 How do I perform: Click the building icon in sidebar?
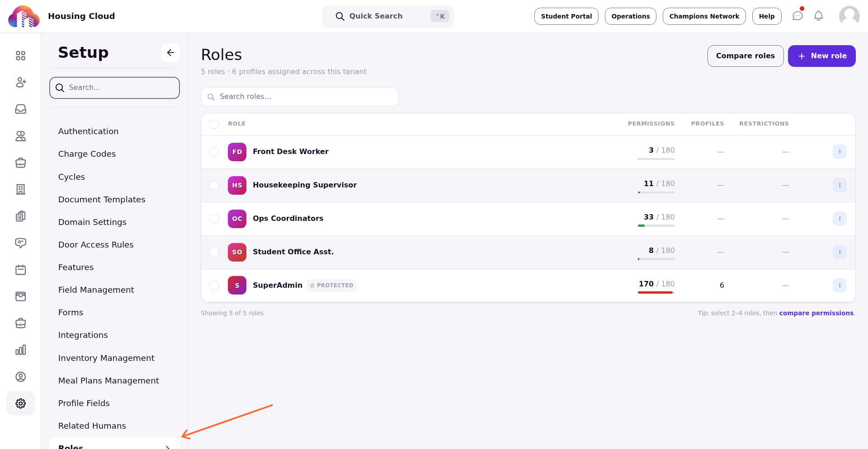tap(20, 189)
